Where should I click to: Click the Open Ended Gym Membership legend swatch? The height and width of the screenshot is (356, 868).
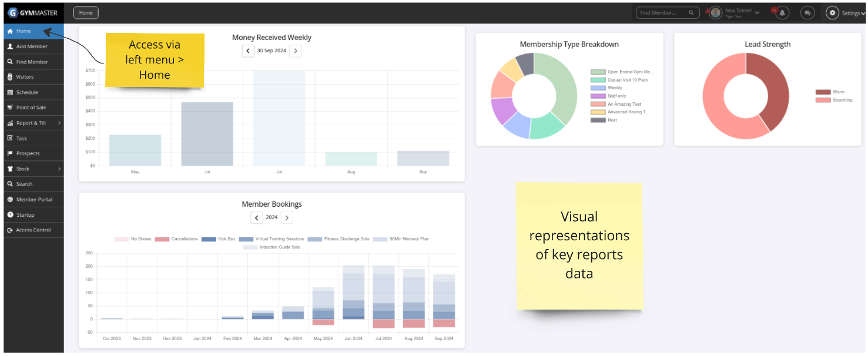(x=598, y=72)
